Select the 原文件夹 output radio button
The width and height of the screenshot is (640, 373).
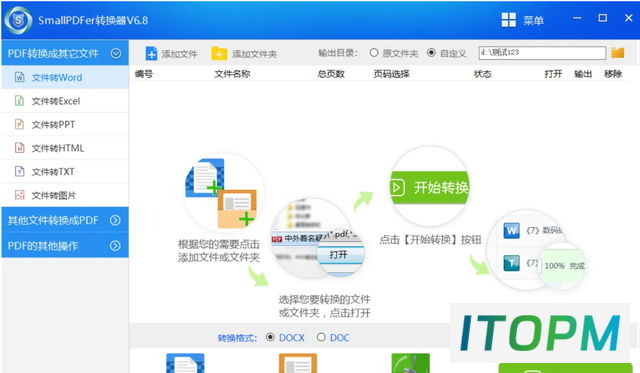[x=374, y=53]
